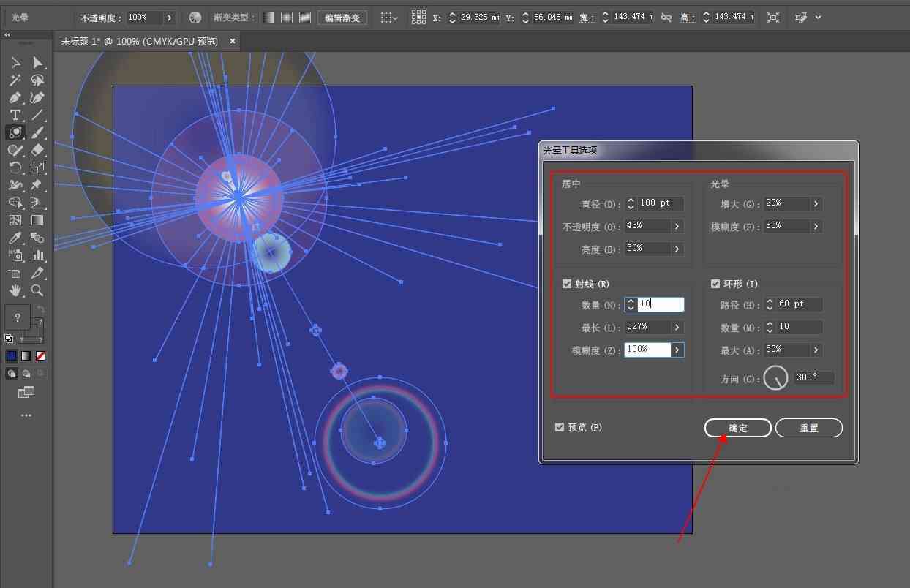Choose the radial gradient type icon
Image resolution: width=910 pixels, height=588 pixels.
[287, 17]
